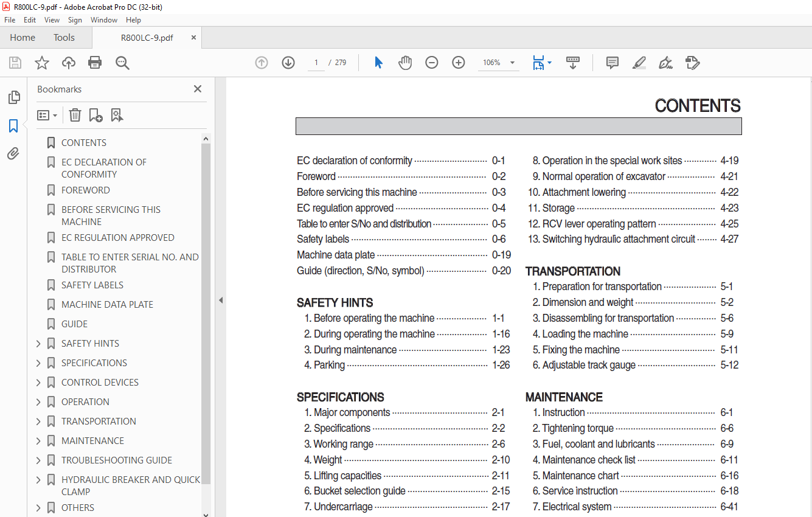Expand the SPECIFICATIONS bookmark

[38, 363]
